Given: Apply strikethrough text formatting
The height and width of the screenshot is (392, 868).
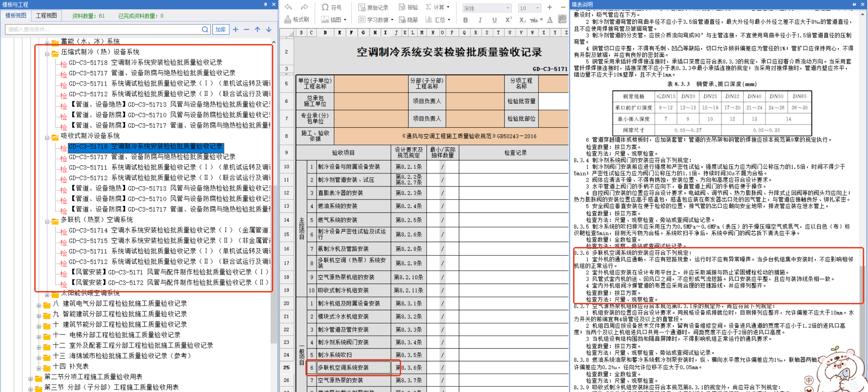Looking at the screenshot, I should click(x=534, y=20).
